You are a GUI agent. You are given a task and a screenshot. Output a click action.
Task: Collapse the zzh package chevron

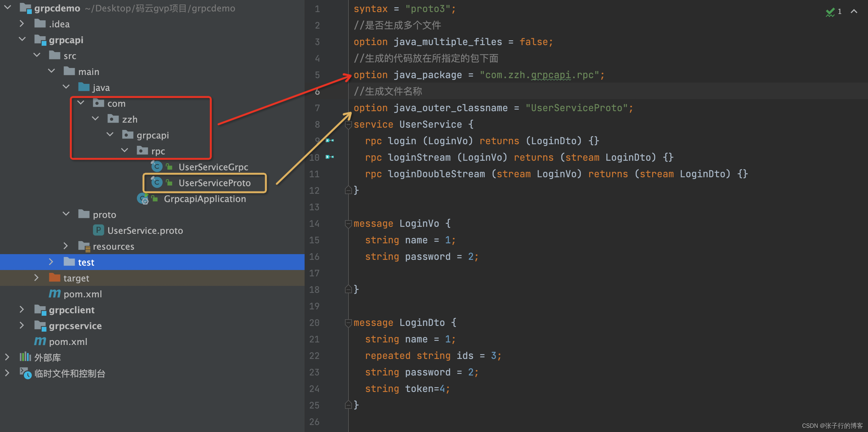(95, 118)
